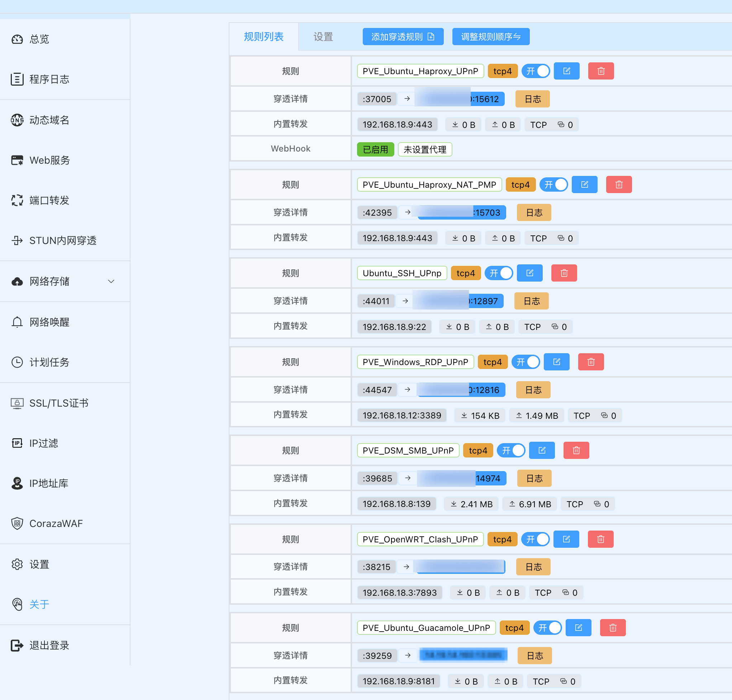The image size is (732, 700).
Task: Turn off the Ubuntu_SSH_UPnp rule switch
Action: 499,273
